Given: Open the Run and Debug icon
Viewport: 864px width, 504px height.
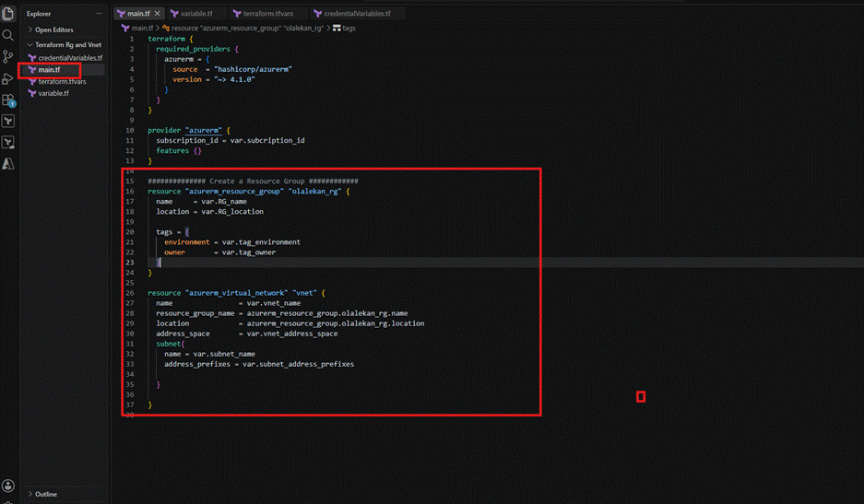Looking at the screenshot, I should click(x=7, y=78).
